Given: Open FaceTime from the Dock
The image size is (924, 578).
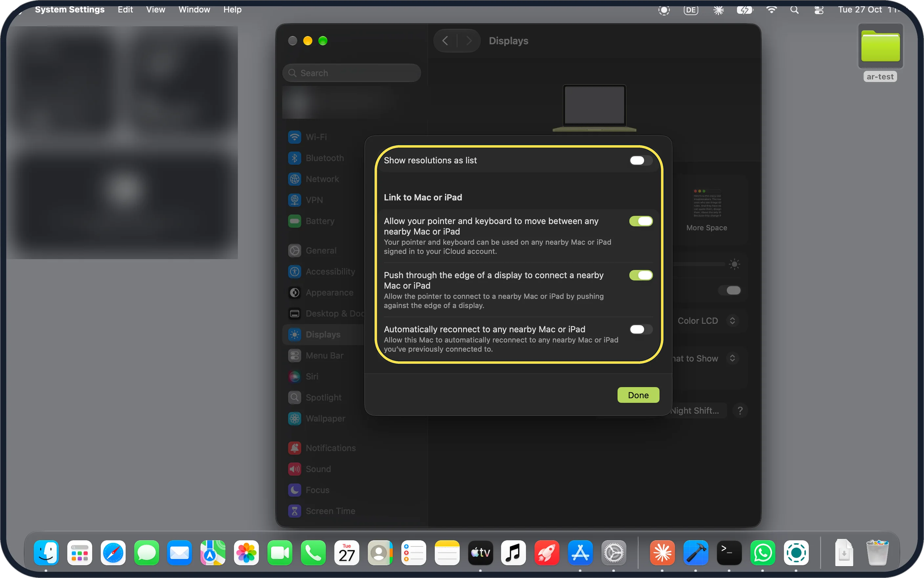Looking at the screenshot, I should 280,552.
